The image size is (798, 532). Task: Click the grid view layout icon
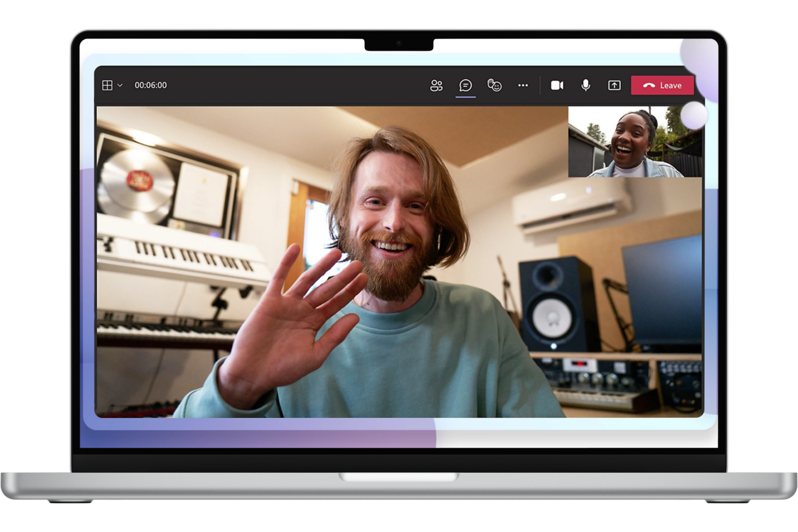coord(107,85)
